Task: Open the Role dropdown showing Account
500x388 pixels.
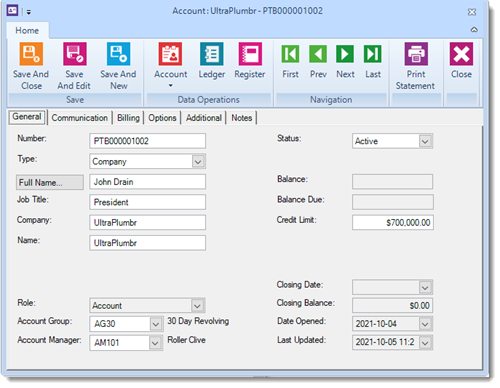Action: [197, 305]
